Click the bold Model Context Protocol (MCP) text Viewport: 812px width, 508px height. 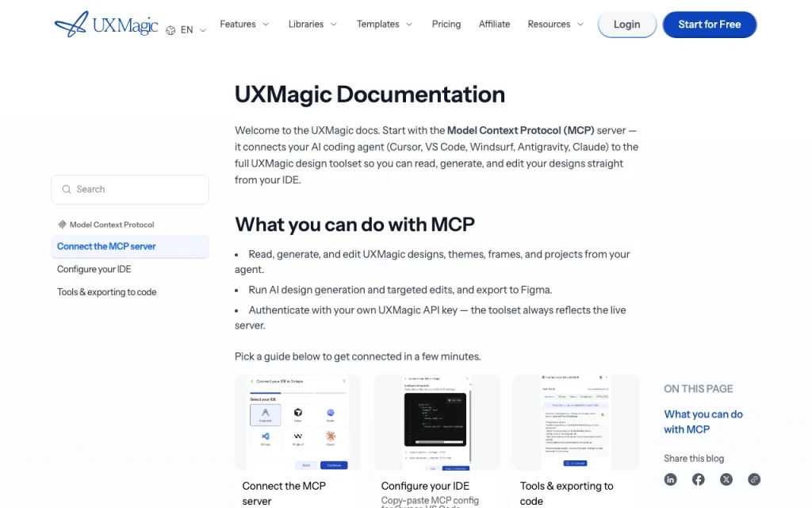click(x=520, y=130)
